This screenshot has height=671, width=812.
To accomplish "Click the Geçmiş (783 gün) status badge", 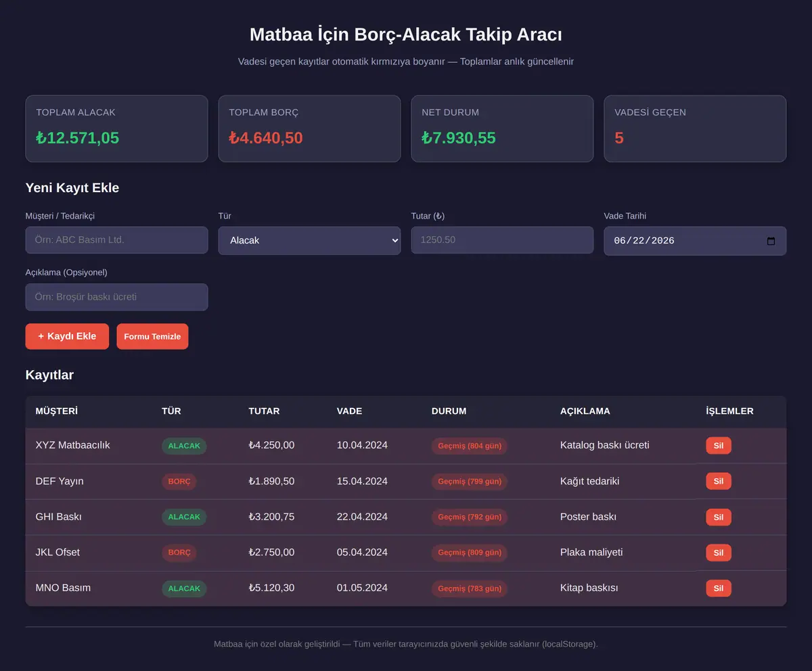I will click(470, 588).
